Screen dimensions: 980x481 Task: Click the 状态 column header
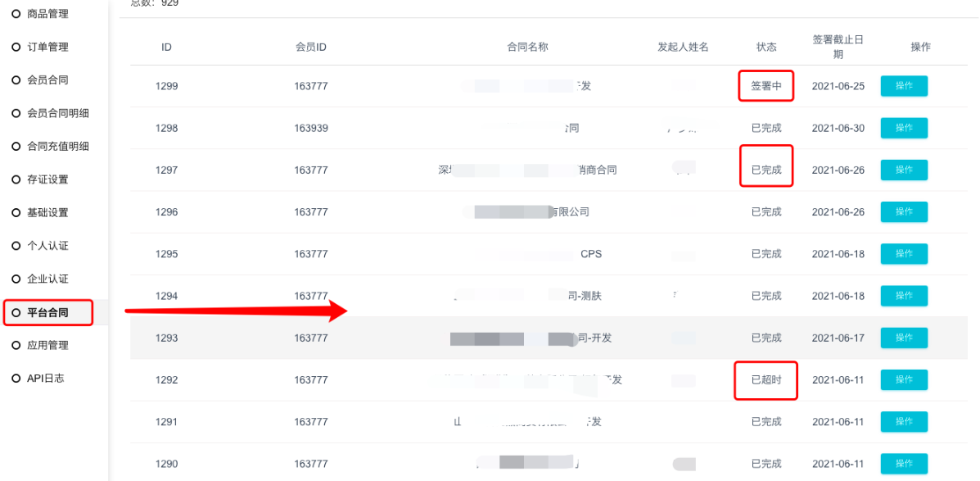coord(766,47)
